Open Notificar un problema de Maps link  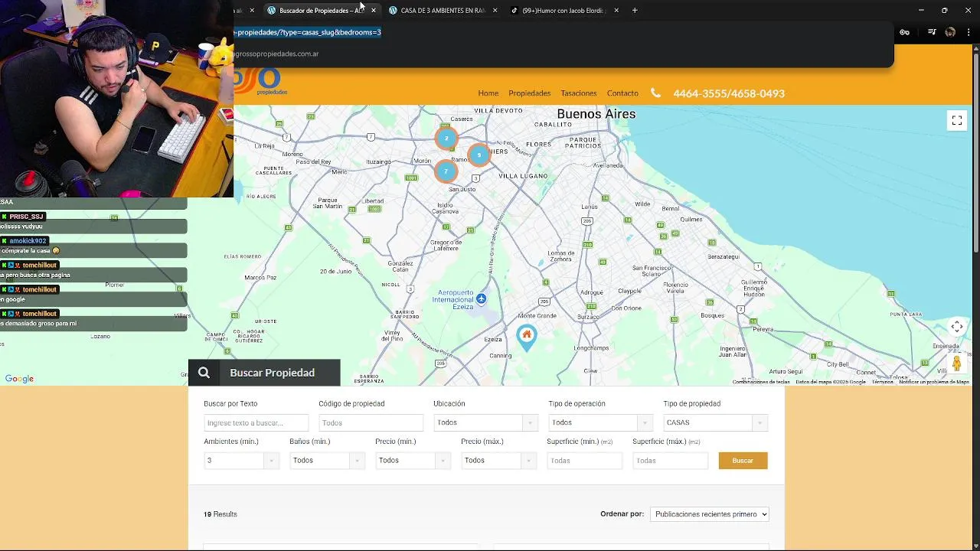tap(933, 382)
